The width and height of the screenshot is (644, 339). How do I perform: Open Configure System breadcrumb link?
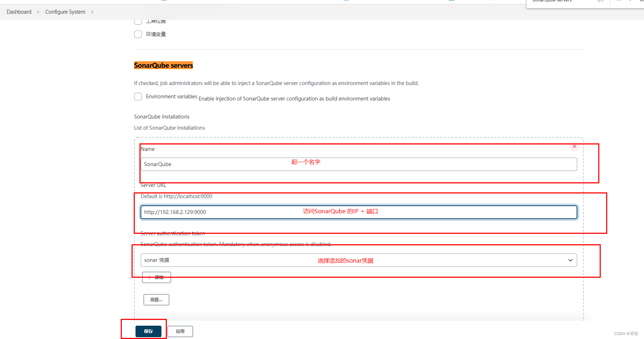click(65, 12)
